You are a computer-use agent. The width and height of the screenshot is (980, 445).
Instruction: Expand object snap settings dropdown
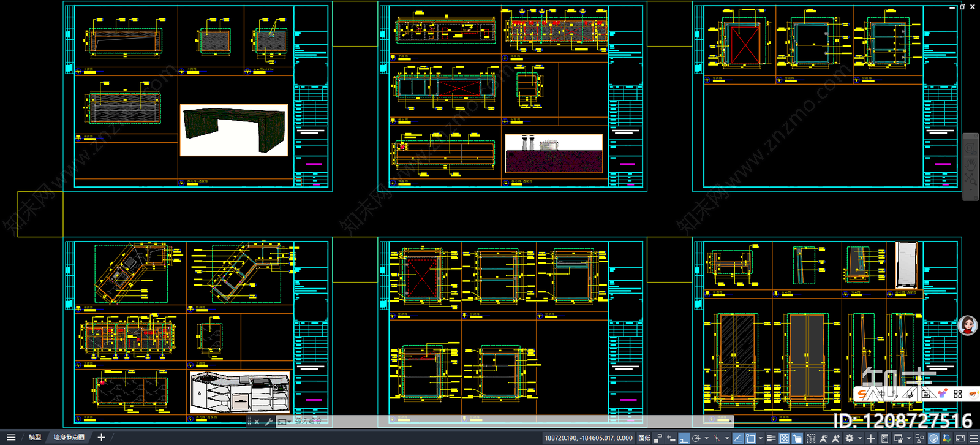[761, 438]
